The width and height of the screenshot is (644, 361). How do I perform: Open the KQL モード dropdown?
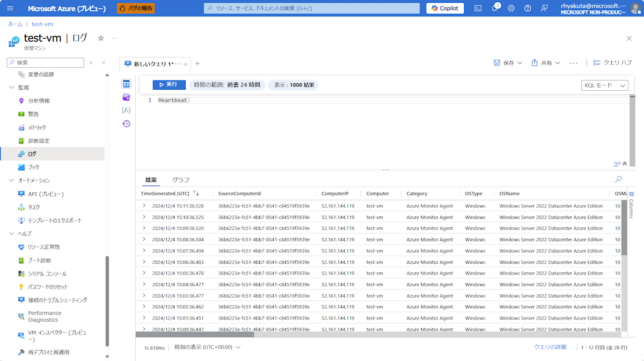605,85
